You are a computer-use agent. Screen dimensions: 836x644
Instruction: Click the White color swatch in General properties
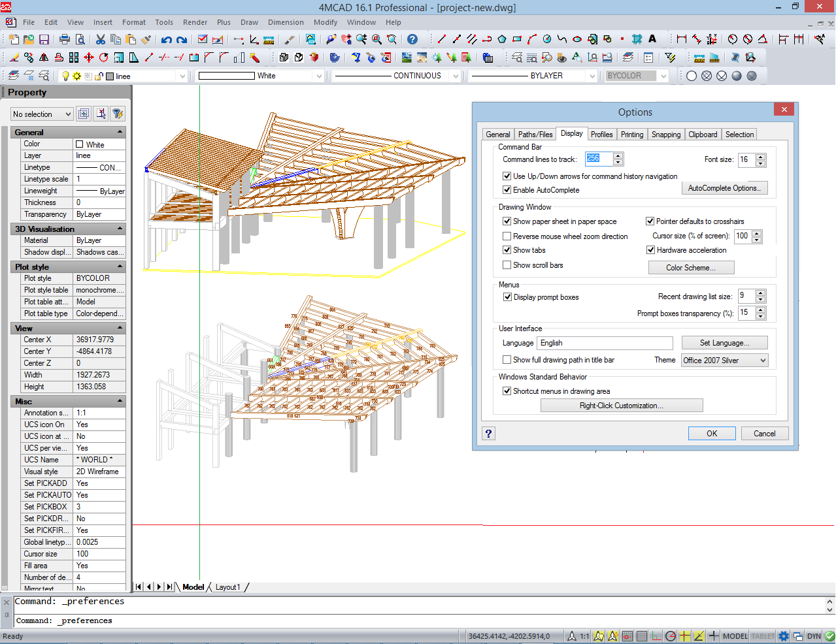[80, 144]
